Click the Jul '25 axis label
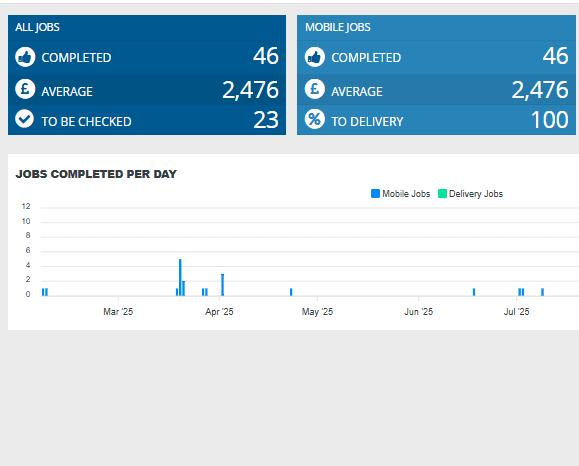 [x=516, y=312]
